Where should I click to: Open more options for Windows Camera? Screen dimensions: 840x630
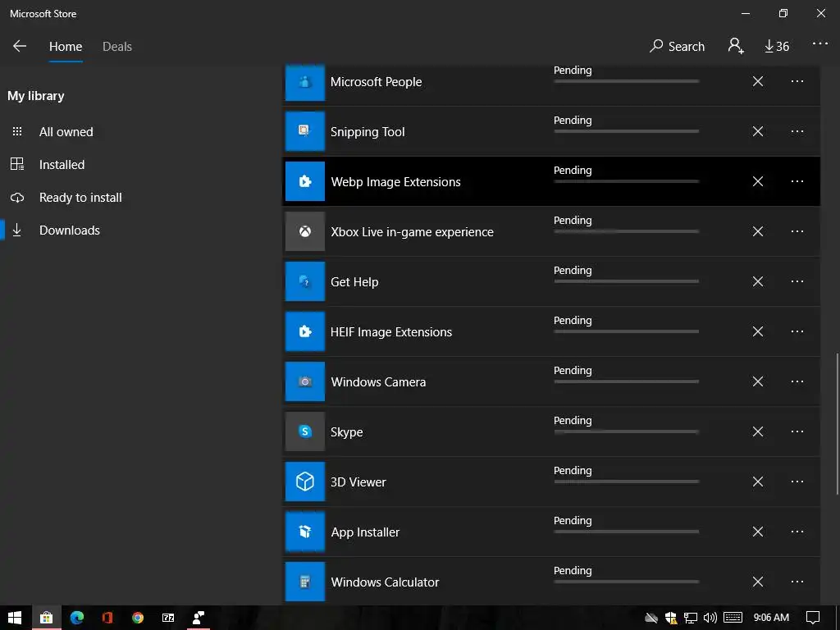click(797, 381)
